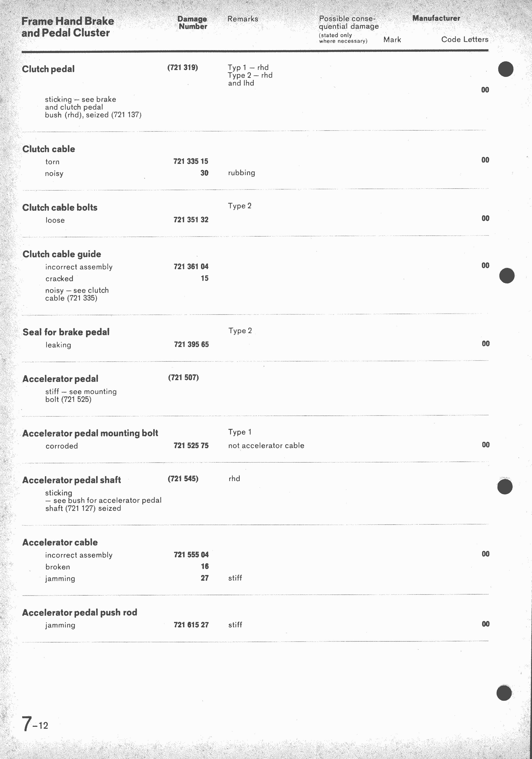Click the Code Letters column header
This screenshot has width=532, height=759.
pos(465,39)
